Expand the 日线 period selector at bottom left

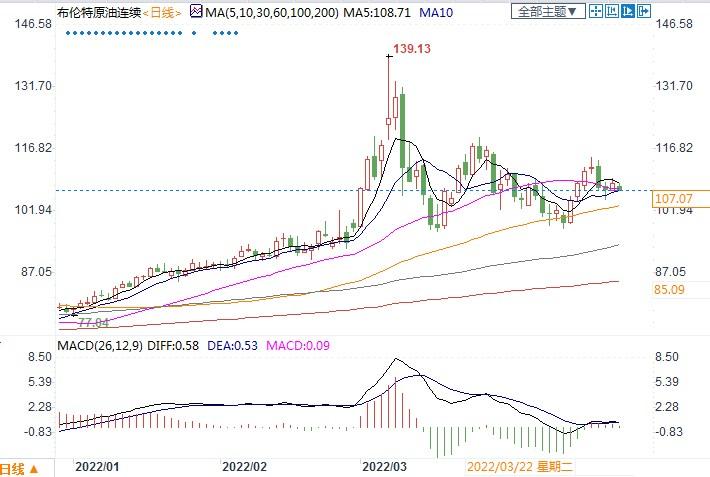tap(20, 468)
